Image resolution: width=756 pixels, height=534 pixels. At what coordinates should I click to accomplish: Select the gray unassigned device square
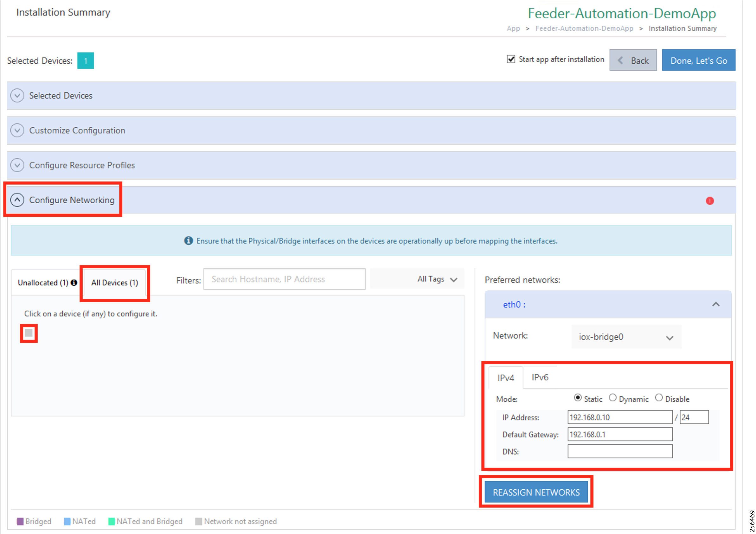pos(29,333)
